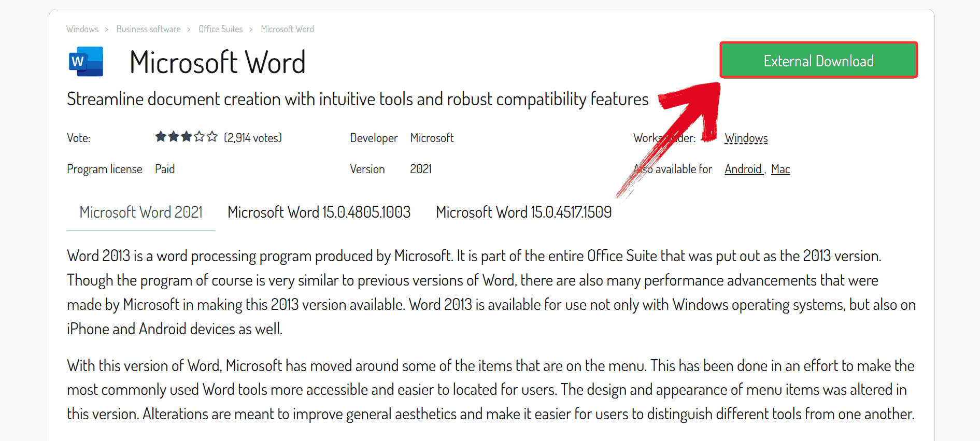Go to Business software breadcrumb
980x441 pixels.
pyautogui.click(x=149, y=29)
